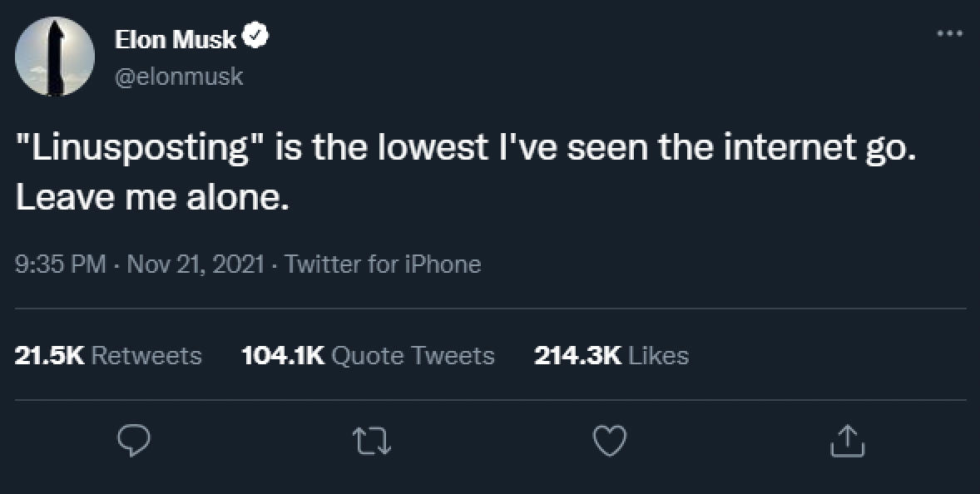The width and height of the screenshot is (980, 494).
Task: Open the three-dot more options menu
Action: [x=948, y=35]
